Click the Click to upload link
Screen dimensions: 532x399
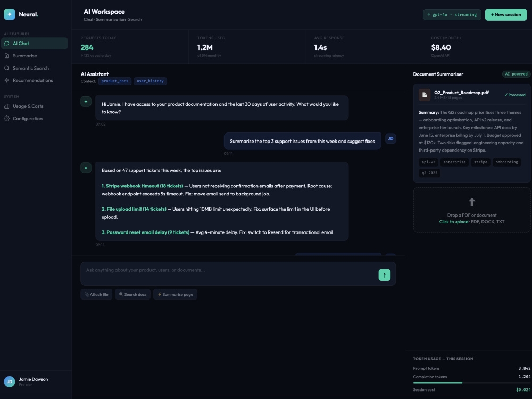pos(454,222)
